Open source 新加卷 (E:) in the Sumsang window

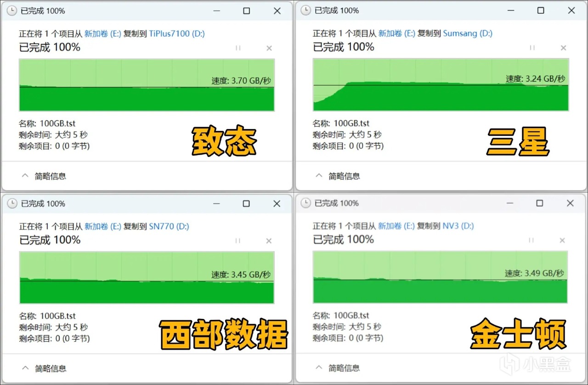[x=397, y=33]
